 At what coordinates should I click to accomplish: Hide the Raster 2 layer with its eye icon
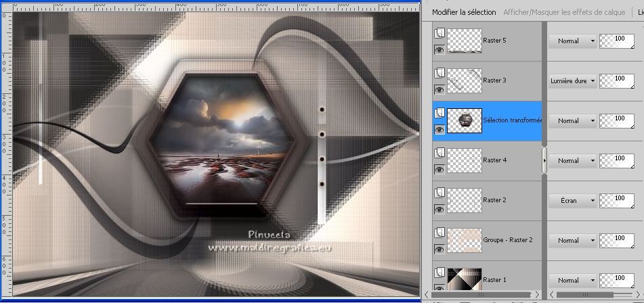click(x=439, y=210)
